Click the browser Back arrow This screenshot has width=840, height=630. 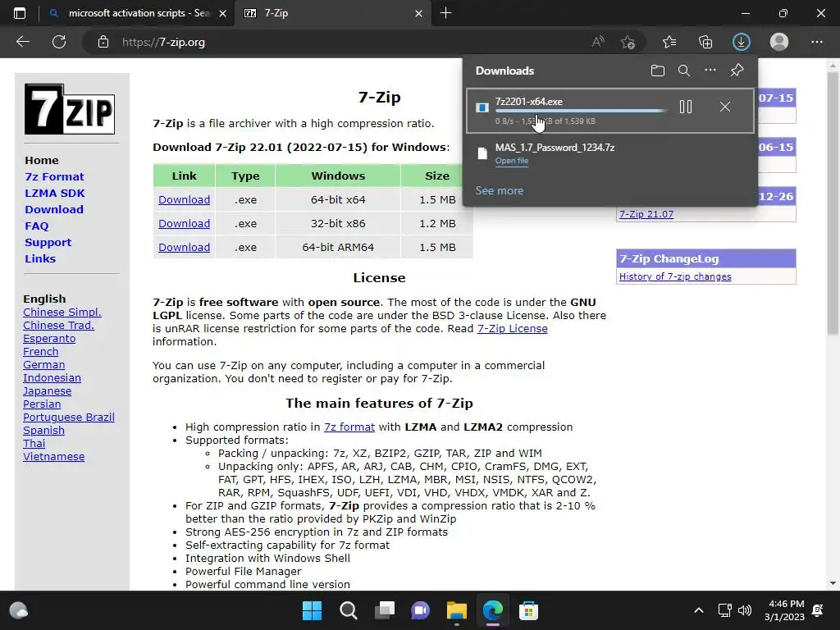coord(22,42)
